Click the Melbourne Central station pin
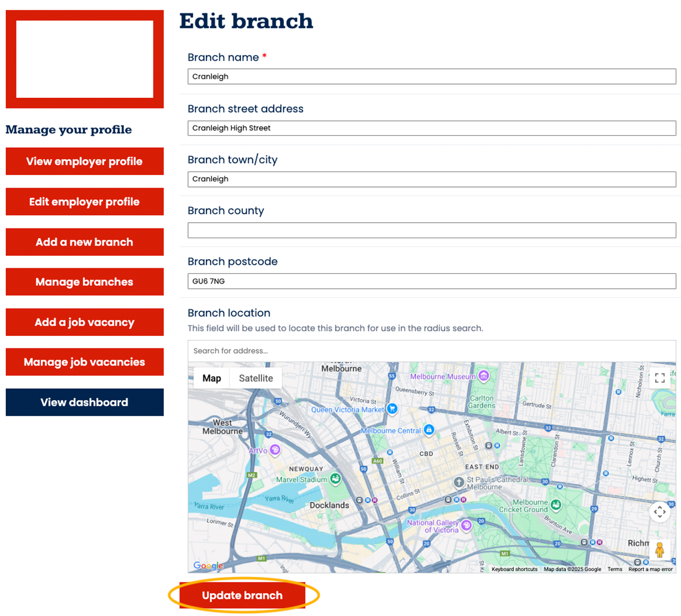This screenshot has height=616, width=681. 429,430
